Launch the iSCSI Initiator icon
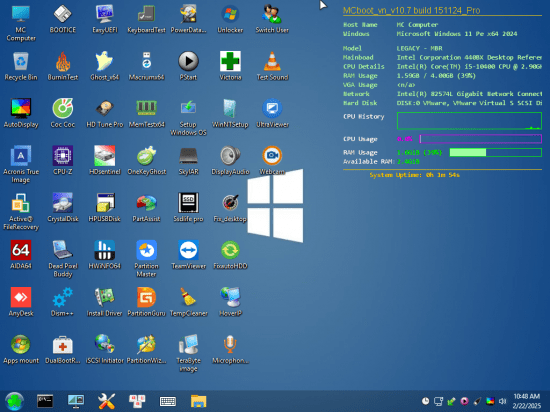The height and width of the screenshot is (412, 550). pos(105,349)
